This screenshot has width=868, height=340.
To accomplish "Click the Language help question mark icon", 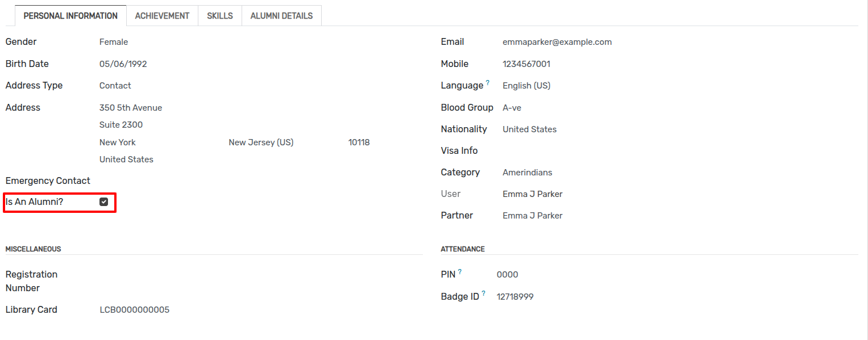I will coord(488,83).
